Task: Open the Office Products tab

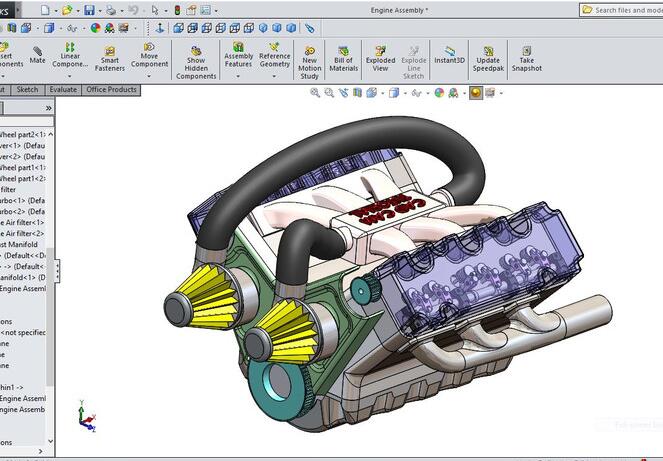Action: click(x=111, y=90)
